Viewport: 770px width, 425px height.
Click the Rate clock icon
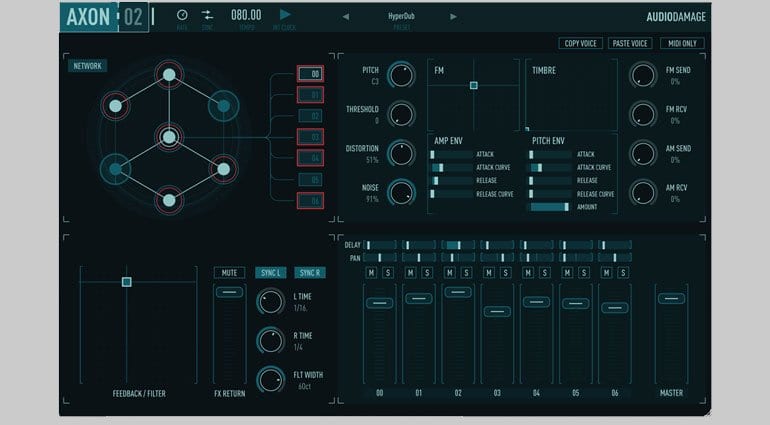pos(182,15)
